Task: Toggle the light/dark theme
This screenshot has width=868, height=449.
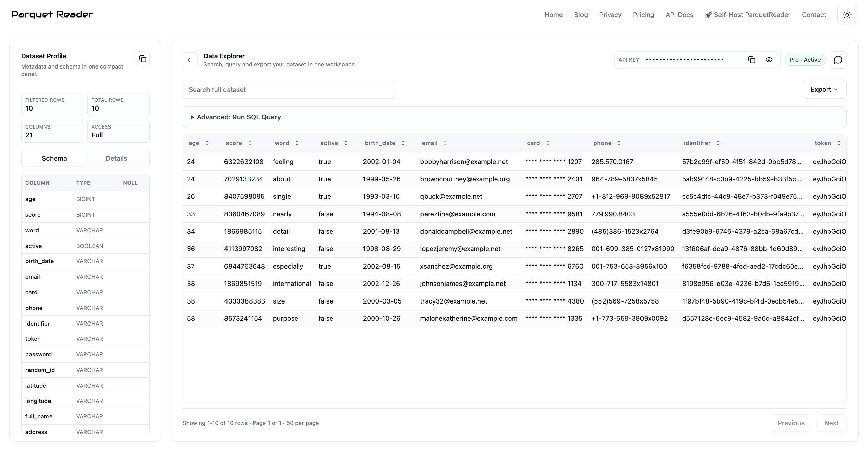Action: point(847,15)
